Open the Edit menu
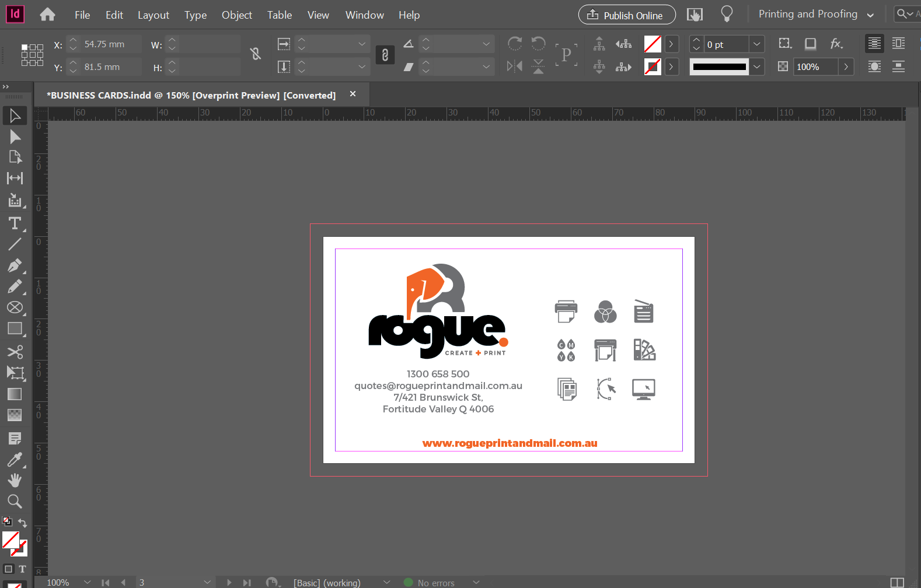The height and width of the screenshot is (588, 921). click(x=114, y=15)
